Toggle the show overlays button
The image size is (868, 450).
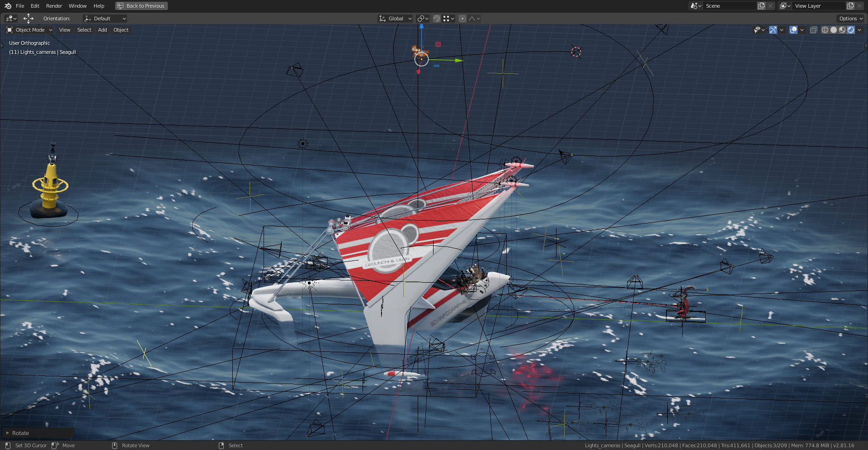click(793, 30)
